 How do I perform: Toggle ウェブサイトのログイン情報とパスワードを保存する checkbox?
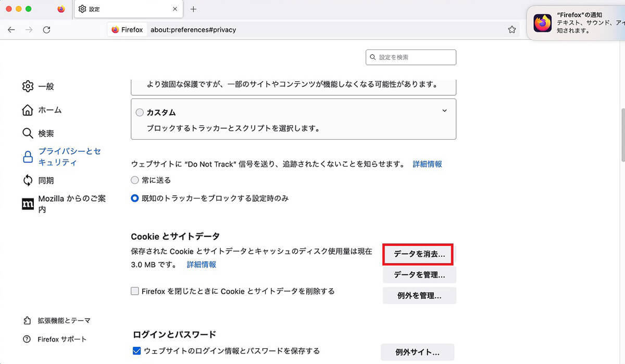pos(136,351)
